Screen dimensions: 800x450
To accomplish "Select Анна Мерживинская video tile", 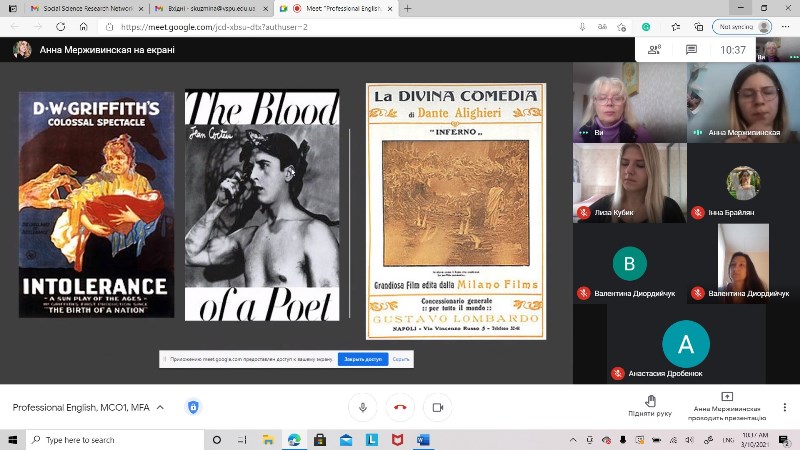I will click(743, 102).
